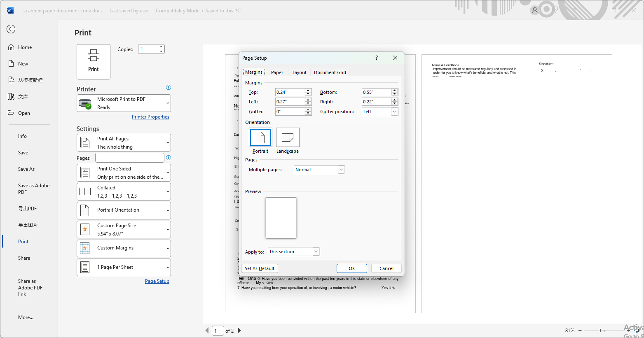Switch to the Document Grid tab
This screenshot has width=644, height=338.
click(x=330, y=72)
